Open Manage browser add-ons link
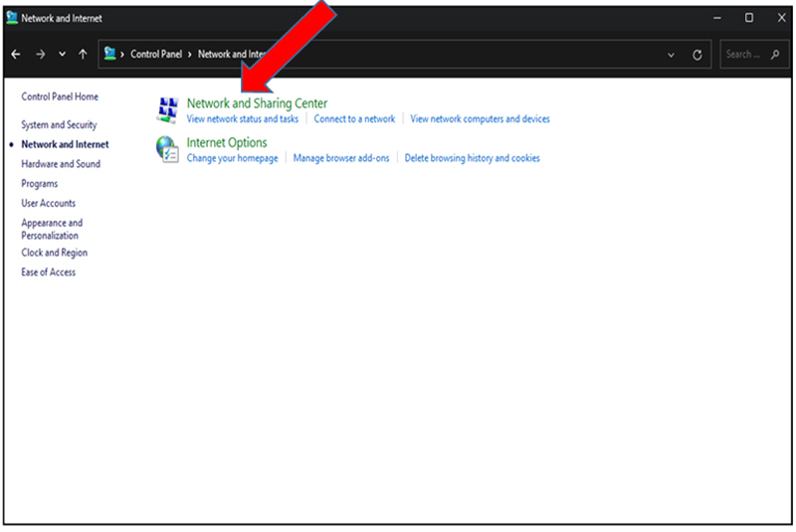The height and width of the screenshot is (532, 796). coord(341,158)
